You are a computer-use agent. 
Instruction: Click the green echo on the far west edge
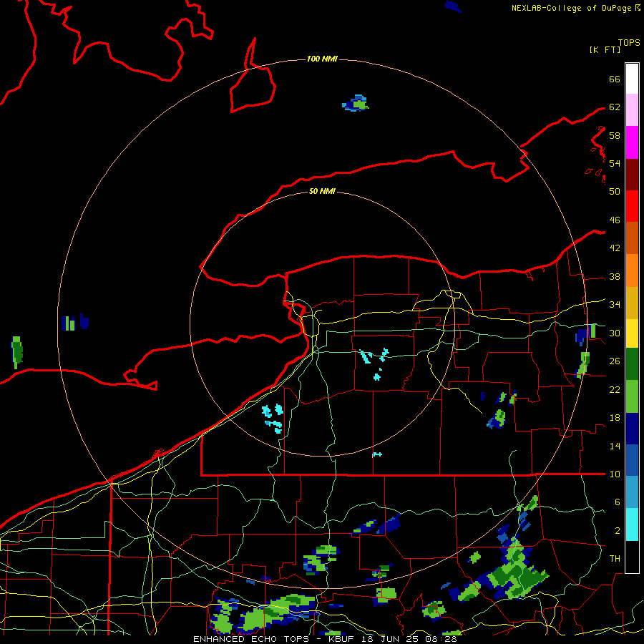point(16,352)
